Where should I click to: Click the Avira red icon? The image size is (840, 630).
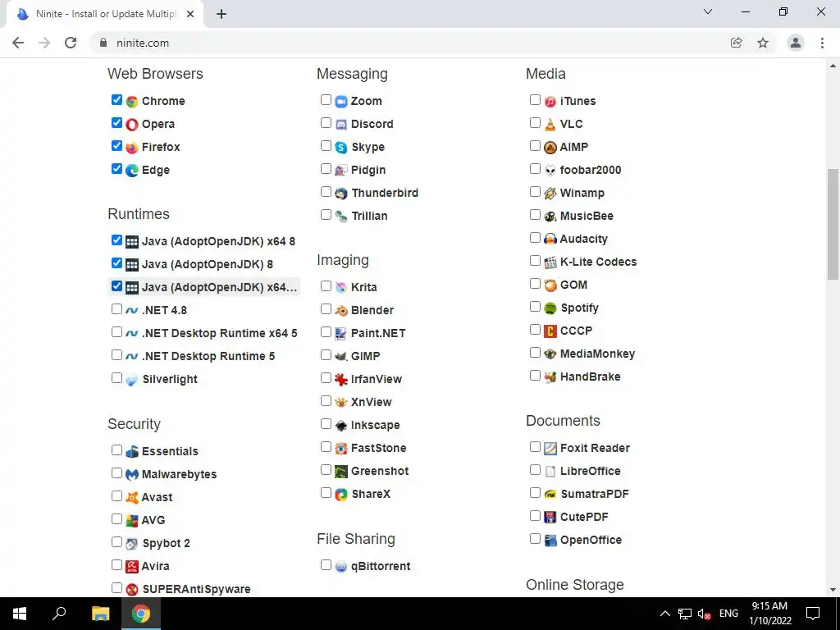[132, 566]
